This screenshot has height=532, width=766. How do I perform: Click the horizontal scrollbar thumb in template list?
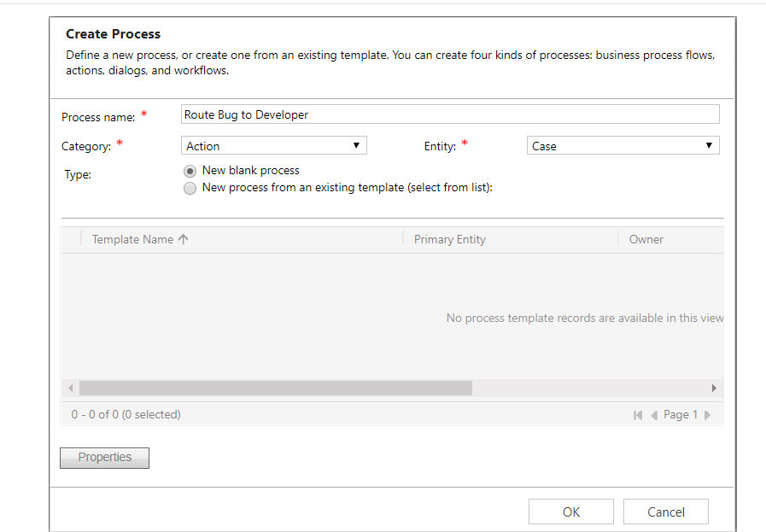(275, 389)
